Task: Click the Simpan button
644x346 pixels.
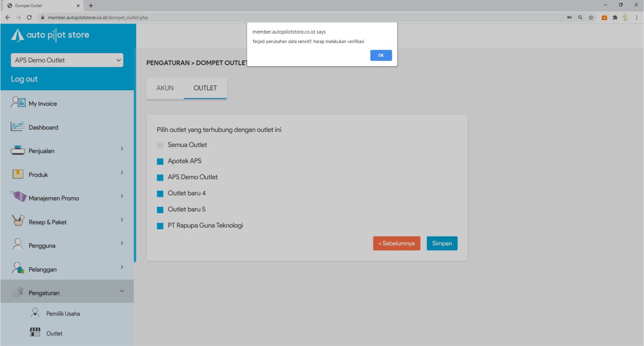Action: point(442,243)
